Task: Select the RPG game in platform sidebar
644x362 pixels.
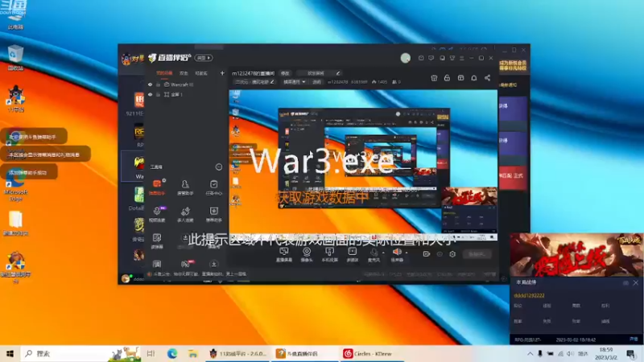Action: [x=138, y=135]
